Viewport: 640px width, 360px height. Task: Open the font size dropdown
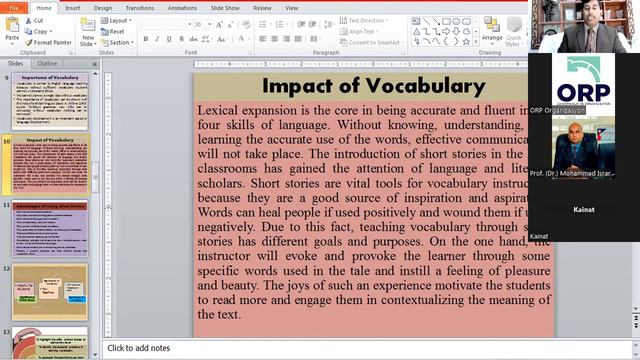click(210, 25)
